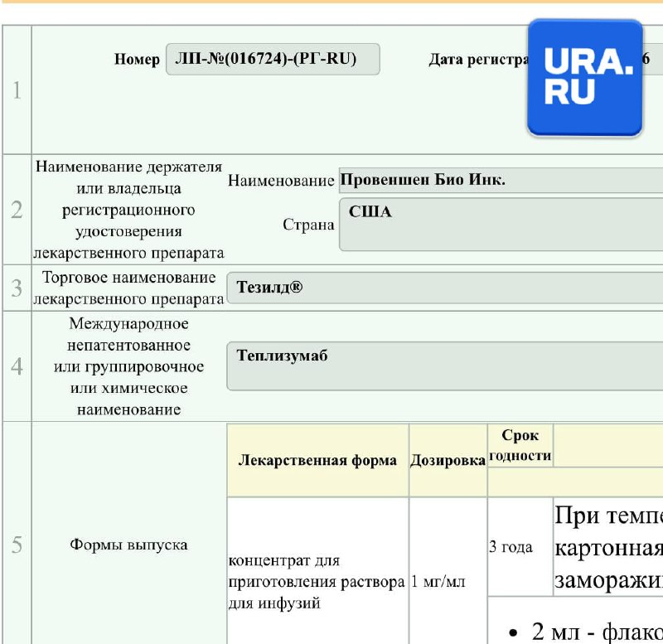Click the Страна label
The image size is (663, 644).
tap(308, 225)
